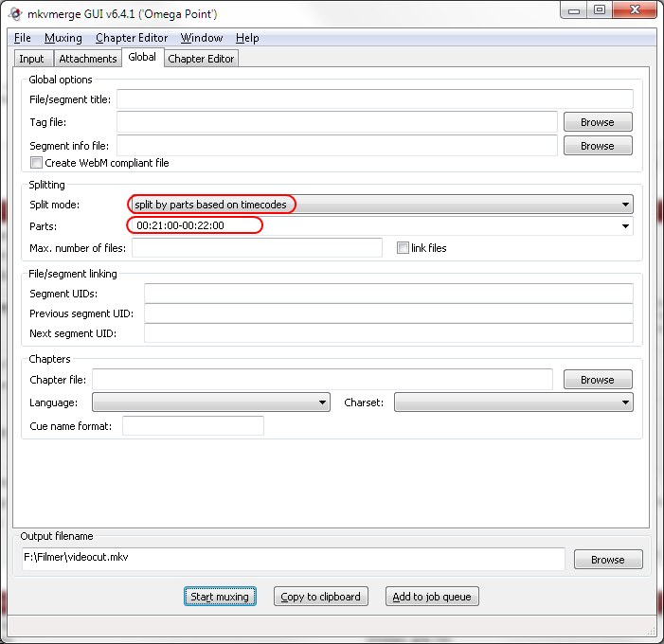Browse for Output filename location
This screenshot has height=644, width=664.
tap(608, 560)
